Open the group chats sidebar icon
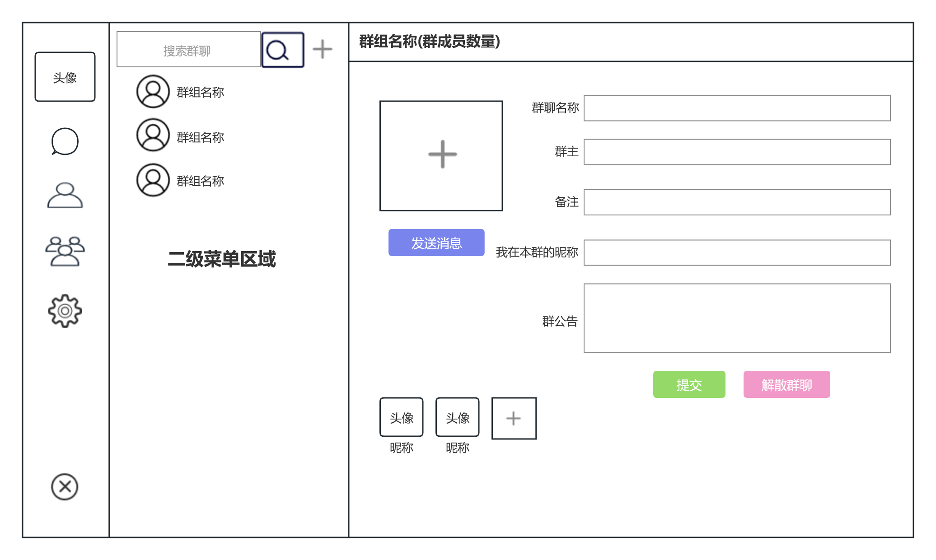The height and width of the screenshot is (560, 936). coord(65,251)
